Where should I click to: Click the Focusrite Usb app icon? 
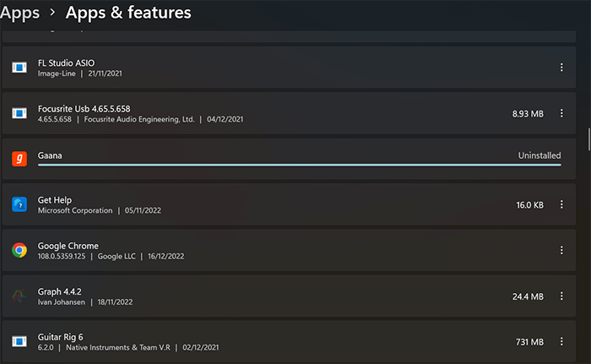click(x=19, y=113)
